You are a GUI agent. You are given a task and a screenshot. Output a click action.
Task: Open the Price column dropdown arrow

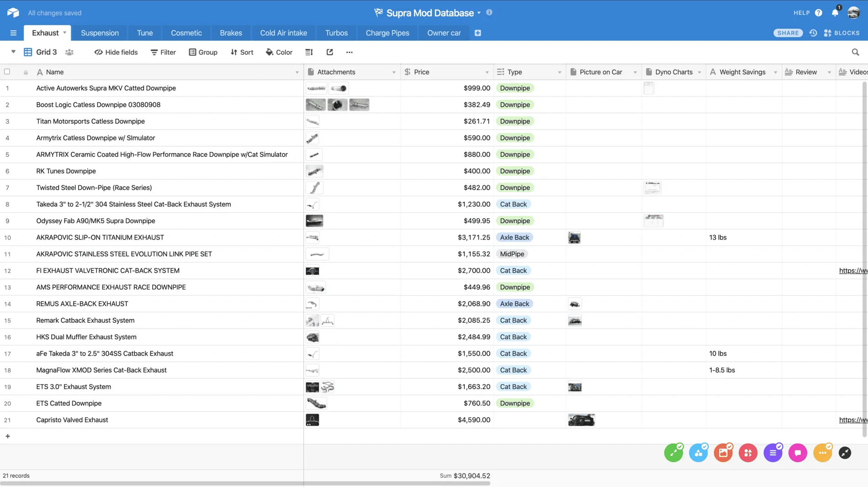[x=487, y=72]
